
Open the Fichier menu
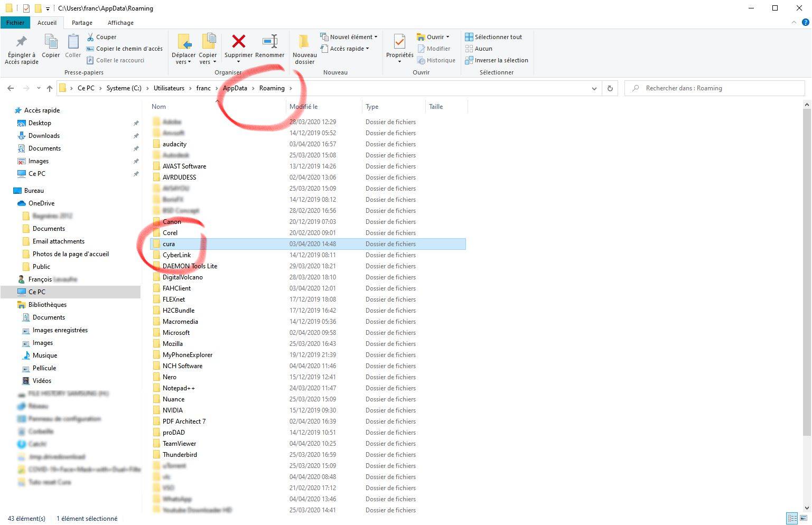coord(15,23)
